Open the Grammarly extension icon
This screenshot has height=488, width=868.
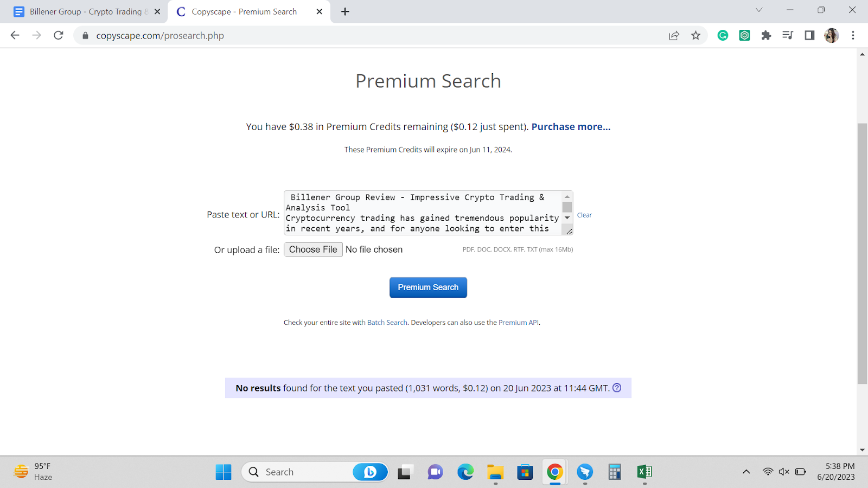(723, 35)
